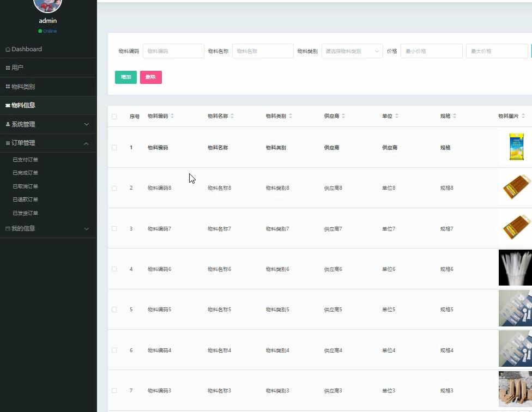Image resolution: width=532 pixels, height=412 pixels.
Task: Click the 物料编码8 cell
Action: pyautogui.click(x=160, y=188)
